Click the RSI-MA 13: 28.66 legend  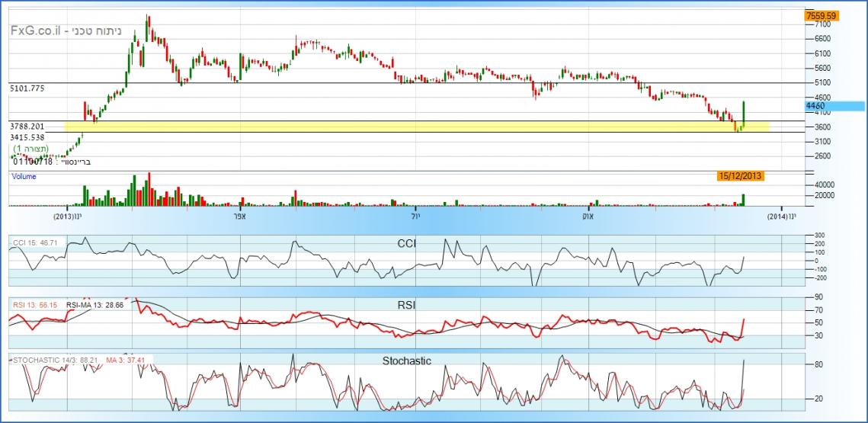point(94,305)
